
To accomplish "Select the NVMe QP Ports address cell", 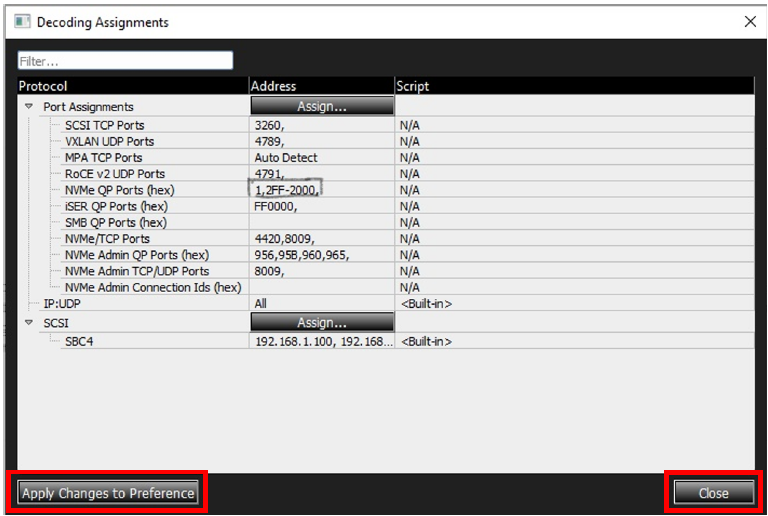I will click(322, 190).
